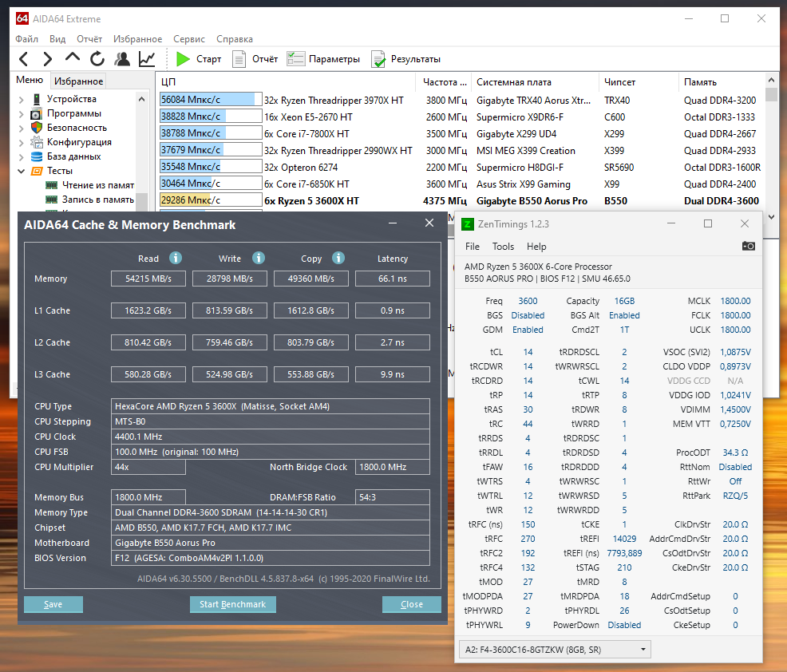Click the back navigation arrow in AIDA64 toolbar

click(23, 59)
